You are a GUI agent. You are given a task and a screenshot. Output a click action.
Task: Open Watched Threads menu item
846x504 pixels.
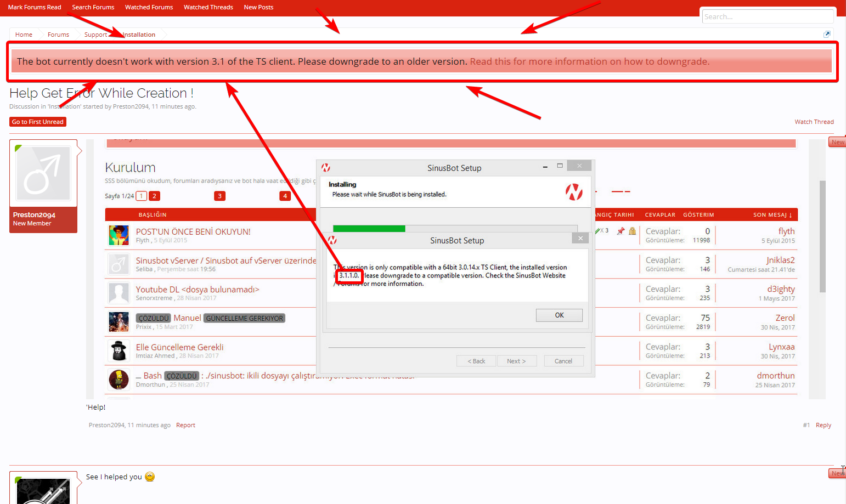click(208, 7)
